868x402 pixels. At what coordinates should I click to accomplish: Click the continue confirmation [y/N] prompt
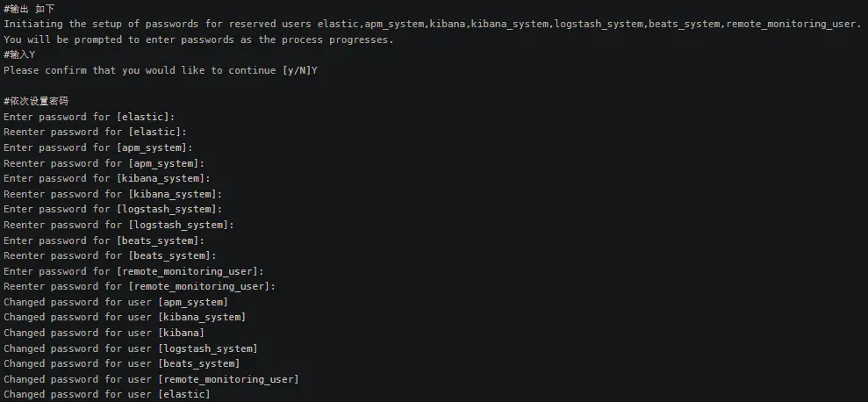pos(161,70)
